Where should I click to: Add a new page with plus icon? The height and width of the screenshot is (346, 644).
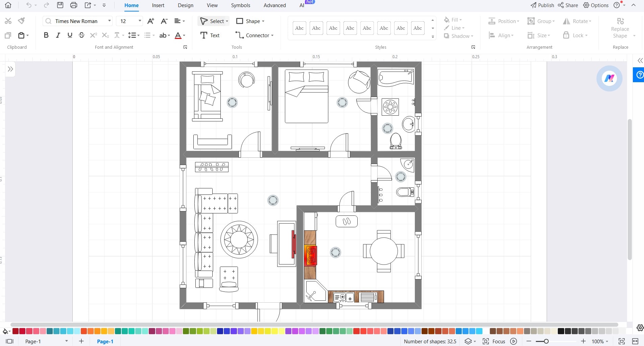click(81, 341)
